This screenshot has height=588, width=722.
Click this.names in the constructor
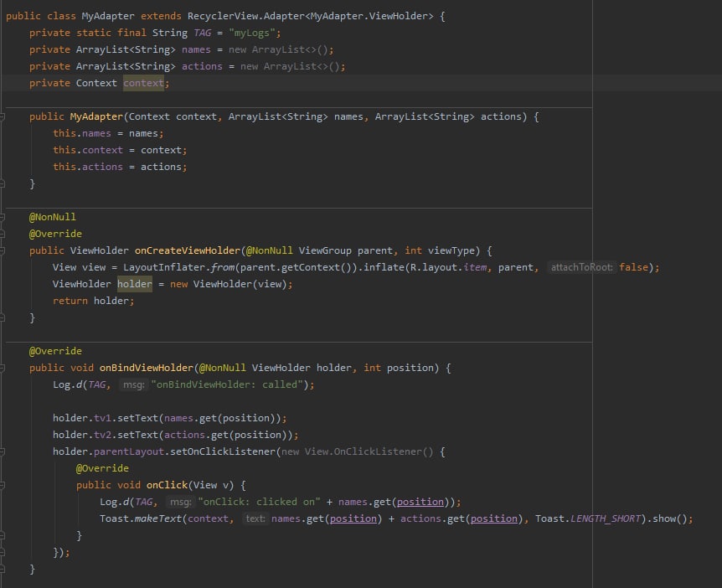[x=82, y=133]
